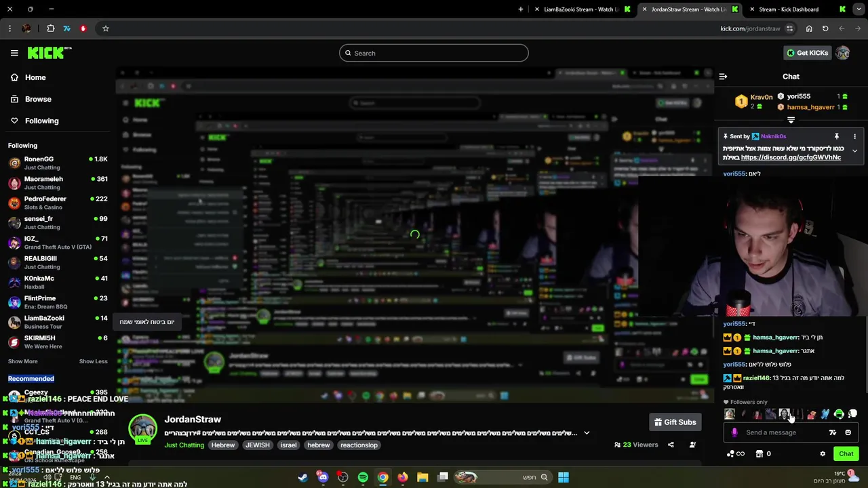The width and height of the screenshot is (868, 488).
Task: Open Following in the sidebar
Action: (34, 121)
